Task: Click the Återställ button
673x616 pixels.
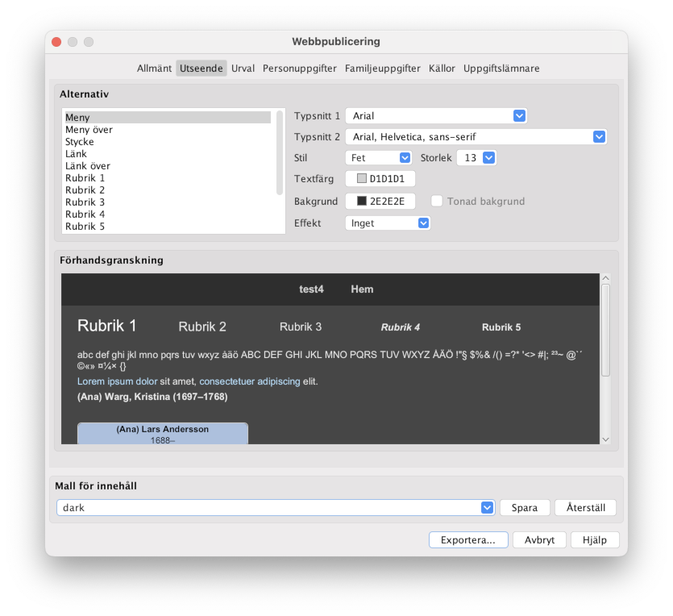Action: (x=585, y=508)
